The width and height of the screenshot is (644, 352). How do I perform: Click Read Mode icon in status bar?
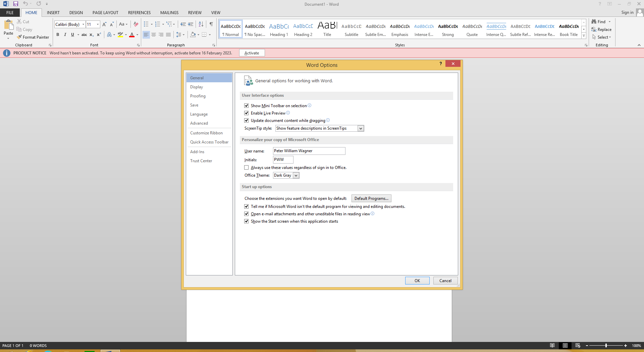tap(552, 345)
